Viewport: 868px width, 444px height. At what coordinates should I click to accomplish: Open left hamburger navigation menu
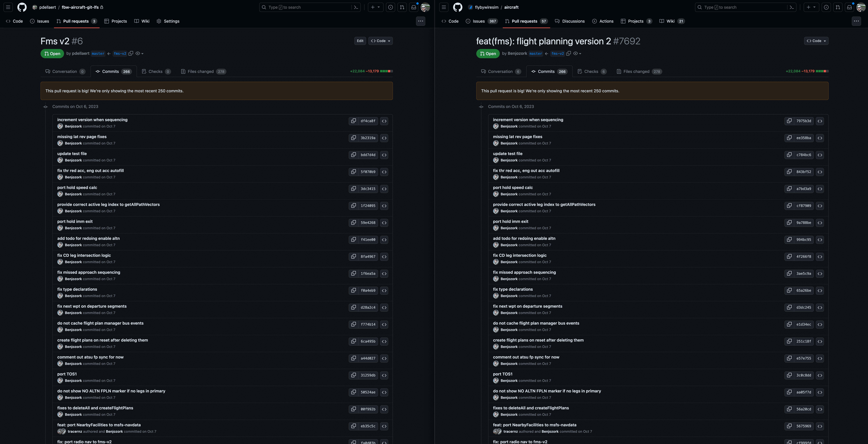[8, 7]
